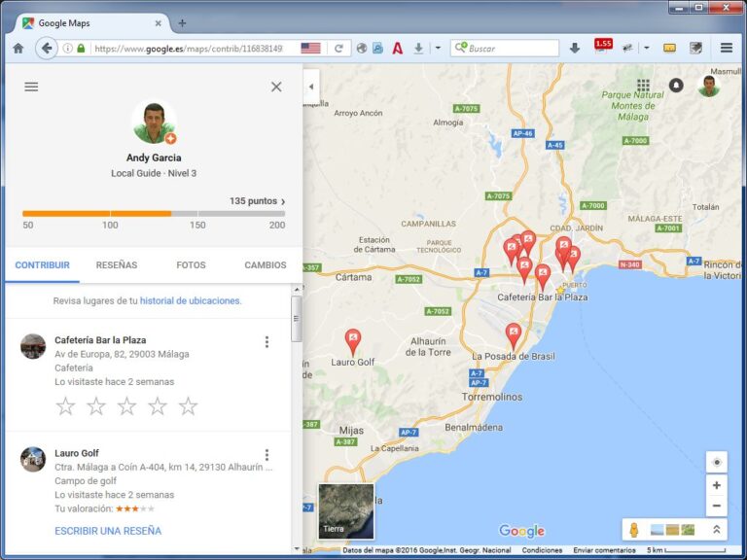Open Google account avatar on map

709,86
